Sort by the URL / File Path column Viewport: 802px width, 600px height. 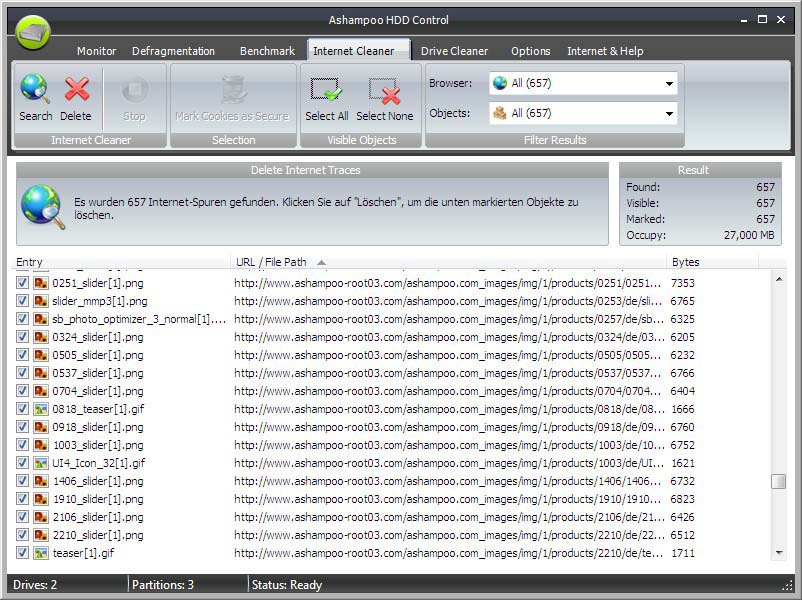[448, 262]
